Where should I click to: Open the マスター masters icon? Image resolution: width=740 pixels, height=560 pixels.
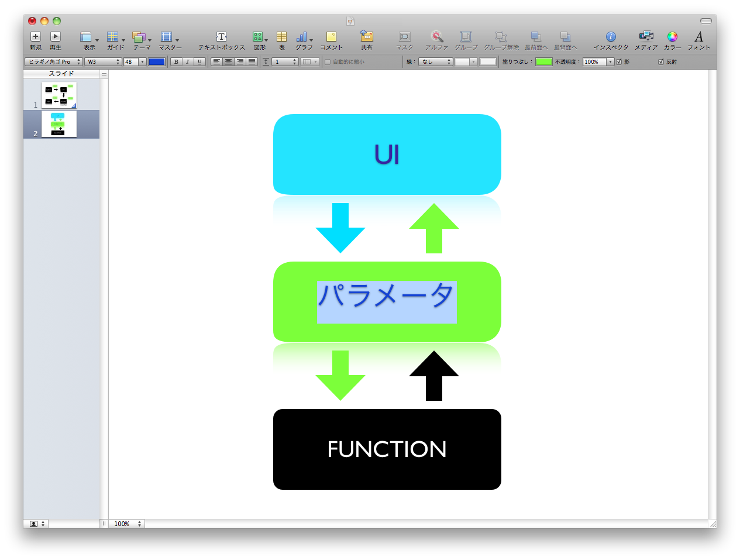167,37
